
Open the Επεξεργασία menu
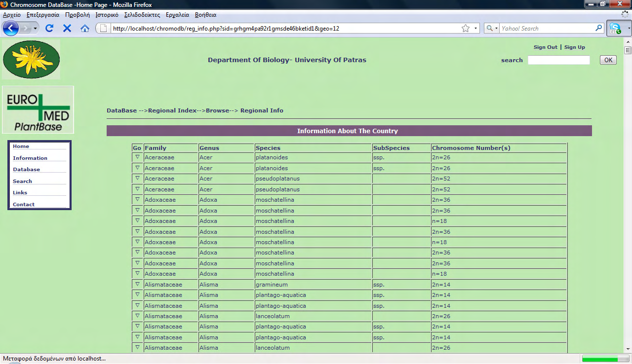(x=43, y=15)
